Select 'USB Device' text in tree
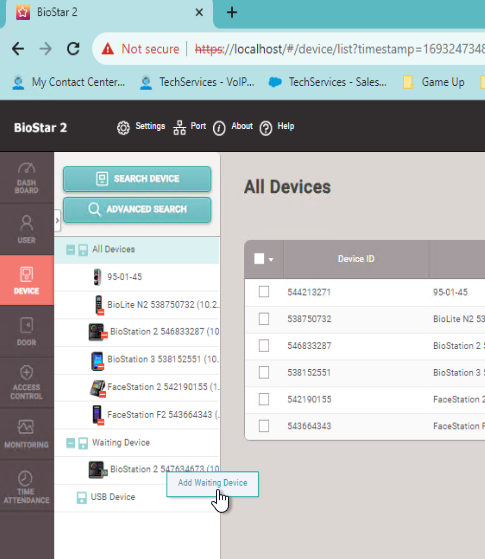485x559 pixels. [x=113, y=497]
